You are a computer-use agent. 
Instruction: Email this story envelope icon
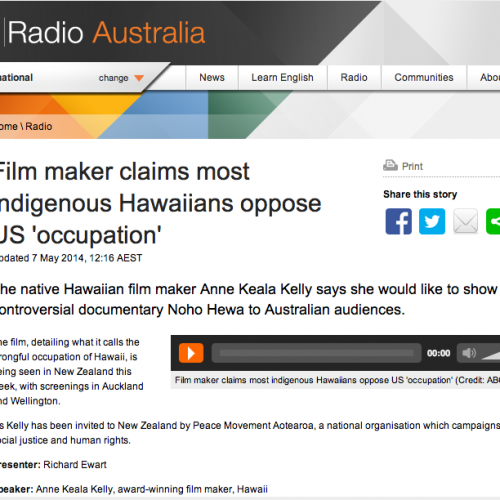pos(465,221)
